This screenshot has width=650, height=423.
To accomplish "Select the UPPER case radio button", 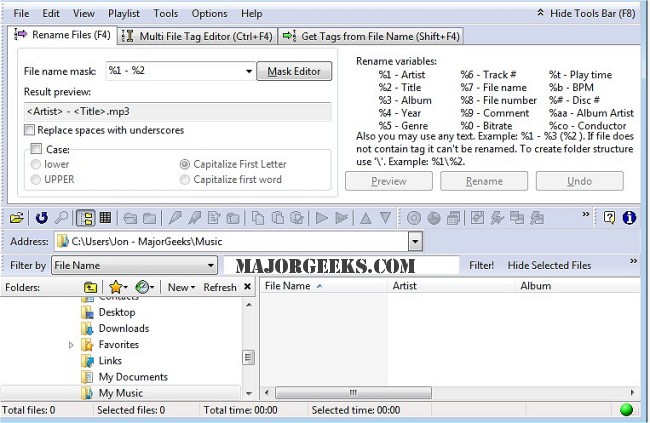I will click(36, 180).
